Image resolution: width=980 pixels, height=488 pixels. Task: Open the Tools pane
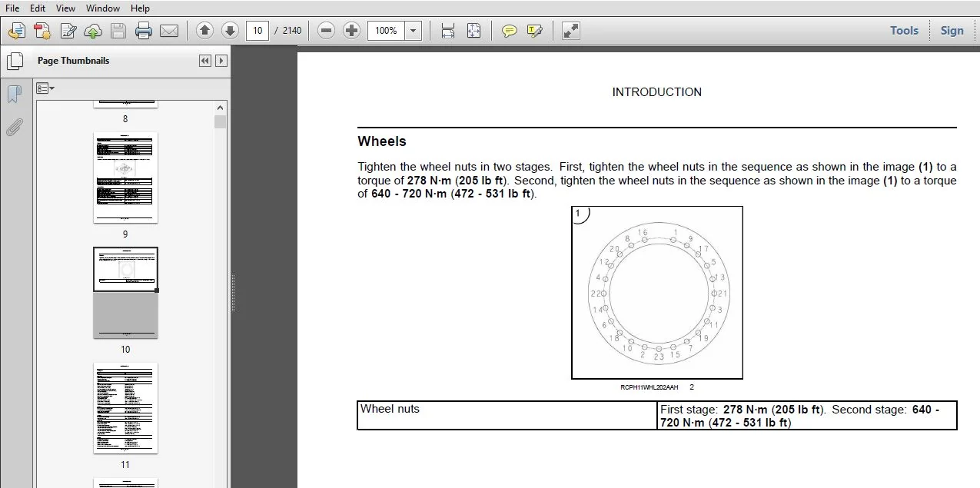(904, 31)
